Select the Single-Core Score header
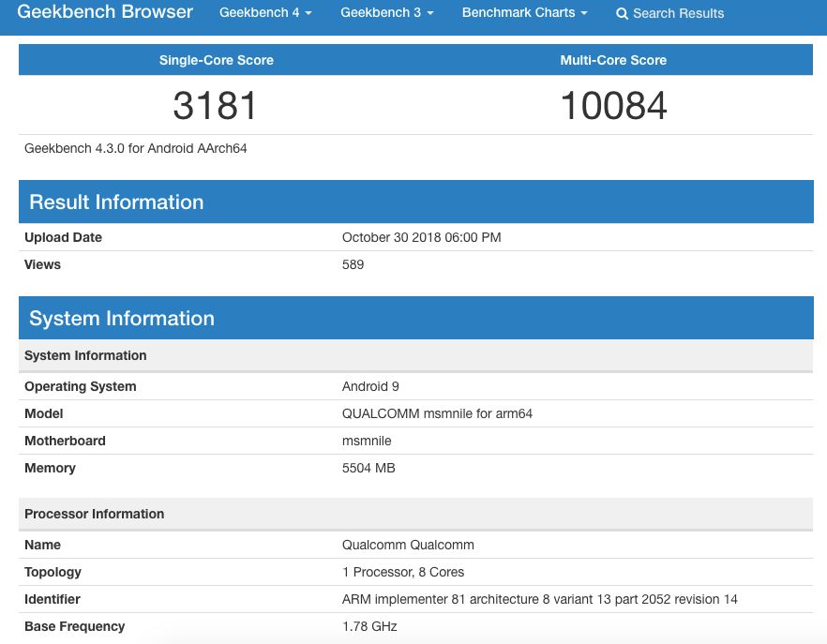 (216, 59)
